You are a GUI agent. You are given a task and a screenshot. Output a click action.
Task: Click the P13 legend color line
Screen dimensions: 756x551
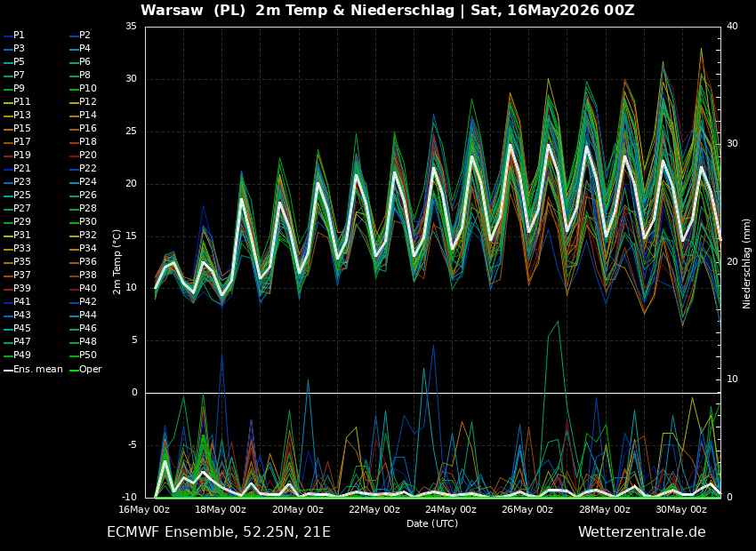point(8,116)
